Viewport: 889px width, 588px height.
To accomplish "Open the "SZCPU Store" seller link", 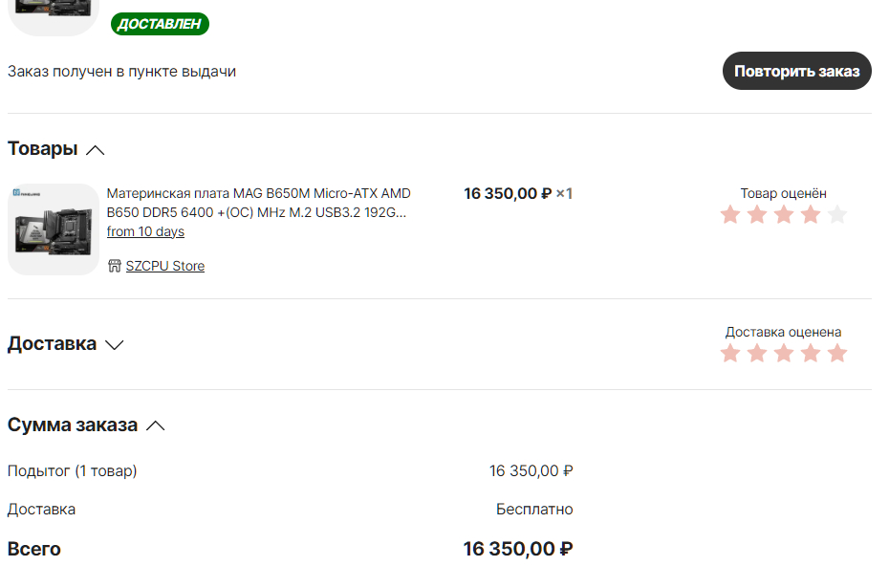I will point(164,266).
